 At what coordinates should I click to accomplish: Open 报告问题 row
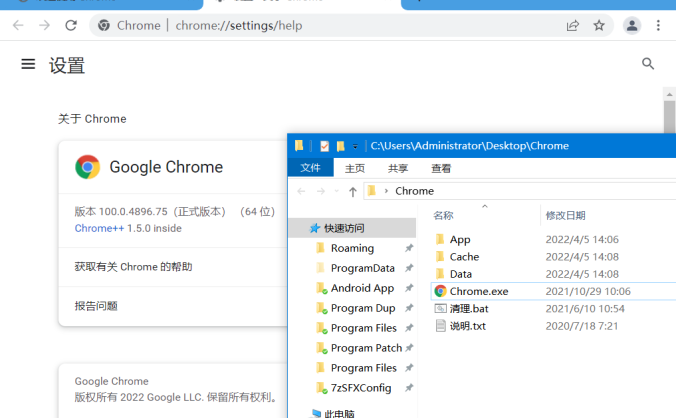[173, 306]
